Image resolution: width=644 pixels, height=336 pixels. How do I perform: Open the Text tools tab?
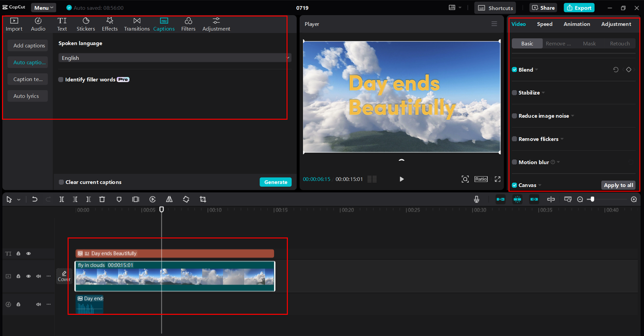[62, 24]
